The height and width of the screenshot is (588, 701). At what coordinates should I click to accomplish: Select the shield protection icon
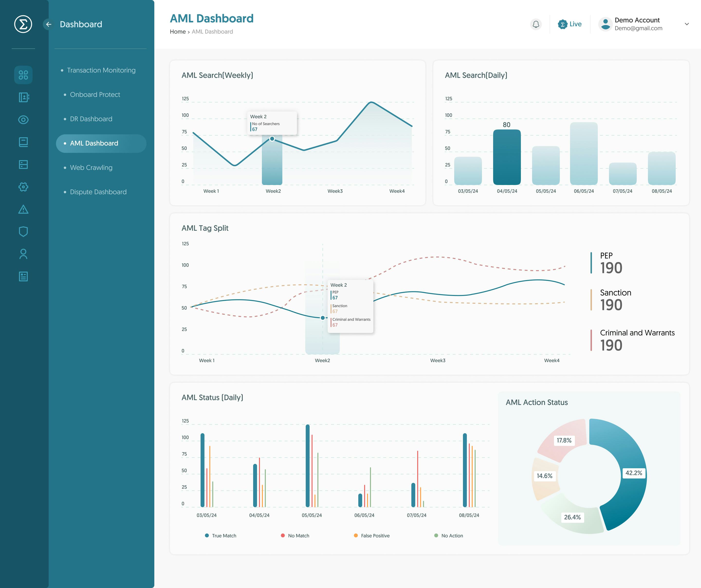pos(24,232)
